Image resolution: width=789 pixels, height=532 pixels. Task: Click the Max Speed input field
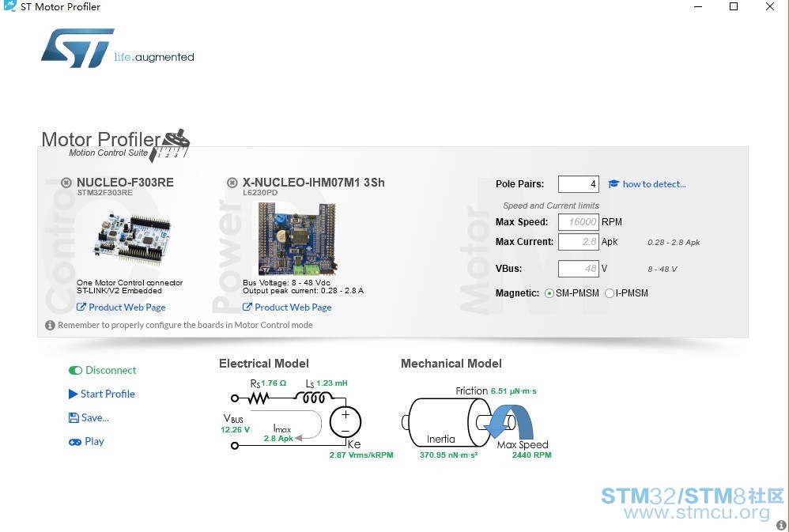[578, 222]
